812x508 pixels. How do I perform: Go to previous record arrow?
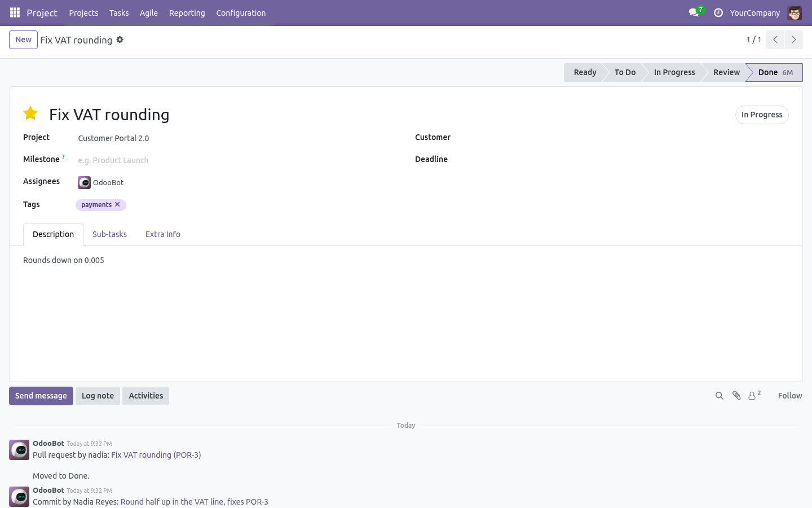point(775,40)
